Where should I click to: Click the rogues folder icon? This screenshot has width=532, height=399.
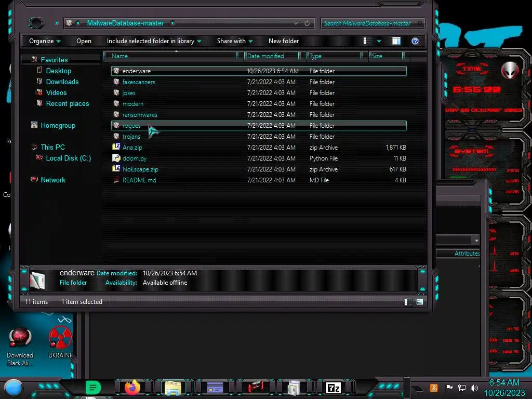[116, 125]
